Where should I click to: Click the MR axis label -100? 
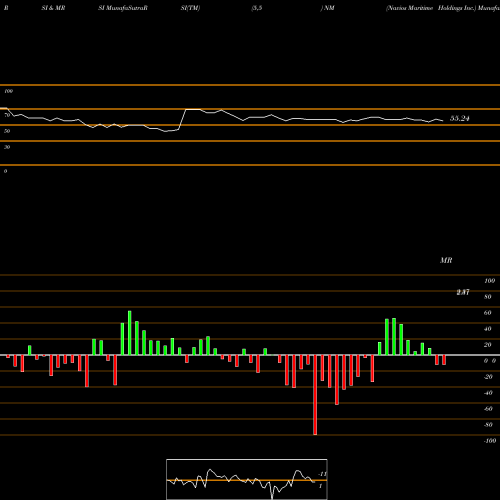(490, 441)
